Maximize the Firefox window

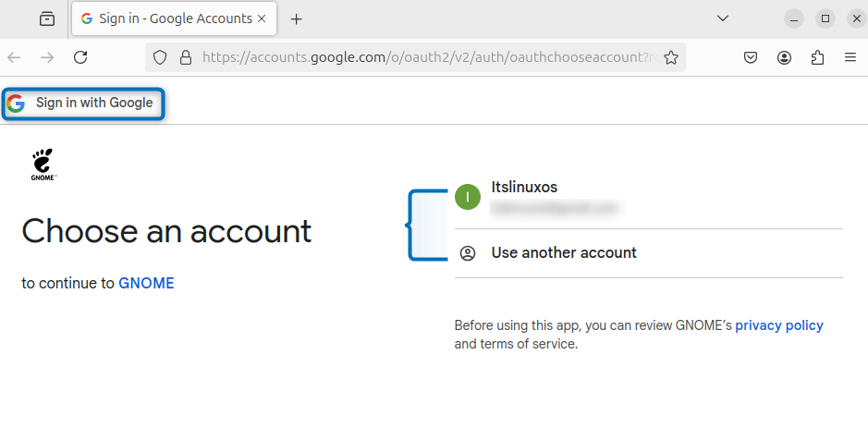coord(825,18)
